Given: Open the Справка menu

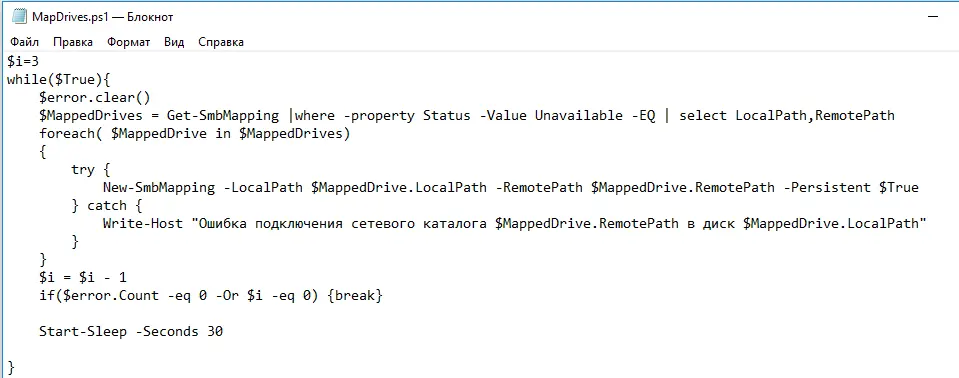Looking at the screenshot, I should pos(221,42).
